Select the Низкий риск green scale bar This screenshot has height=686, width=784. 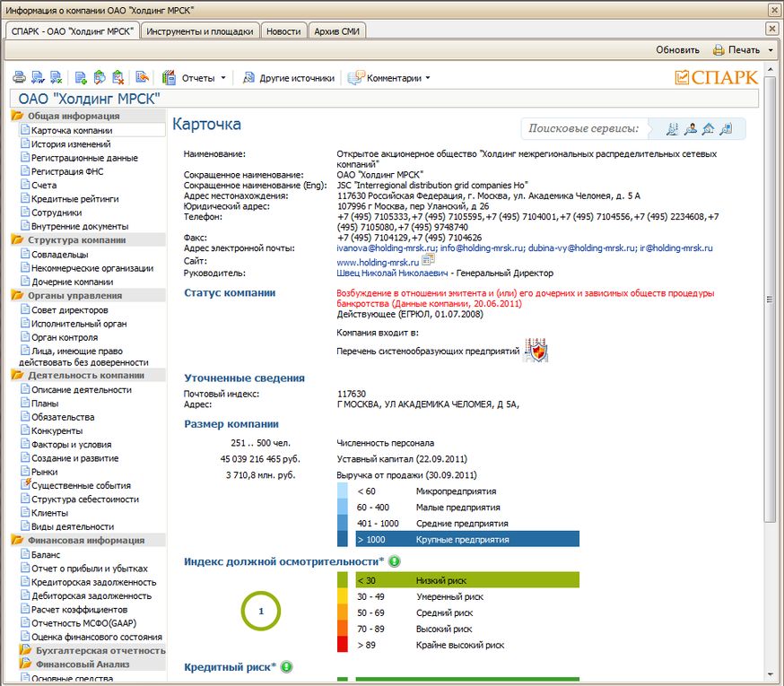pos(466,581)
